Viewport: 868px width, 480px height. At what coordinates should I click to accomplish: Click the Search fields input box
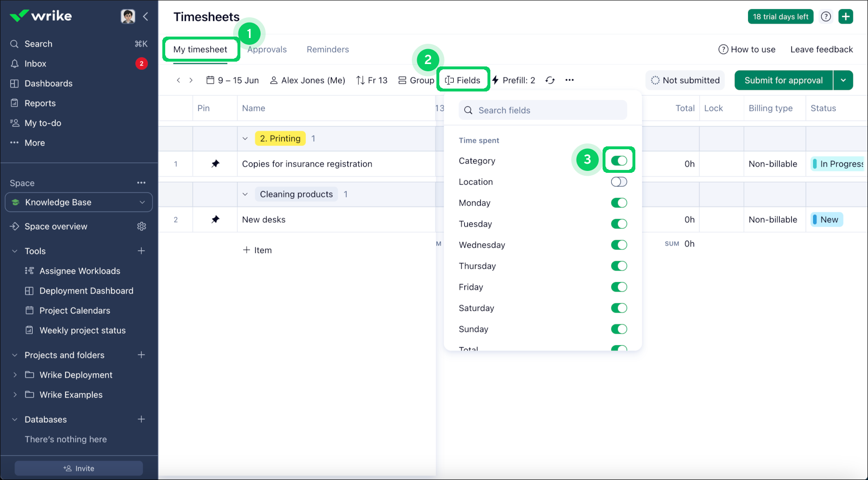[x=543, y=110]
